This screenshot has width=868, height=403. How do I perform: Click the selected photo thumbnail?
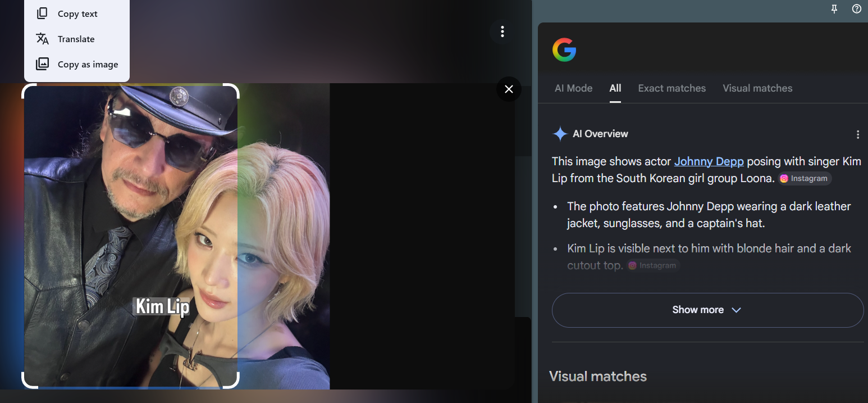coord(131,236)
